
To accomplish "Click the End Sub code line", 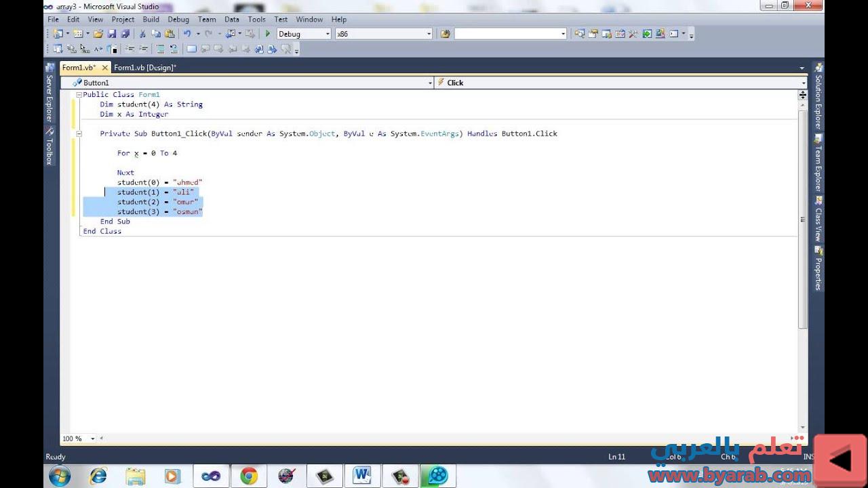I will tap(115, 222).
